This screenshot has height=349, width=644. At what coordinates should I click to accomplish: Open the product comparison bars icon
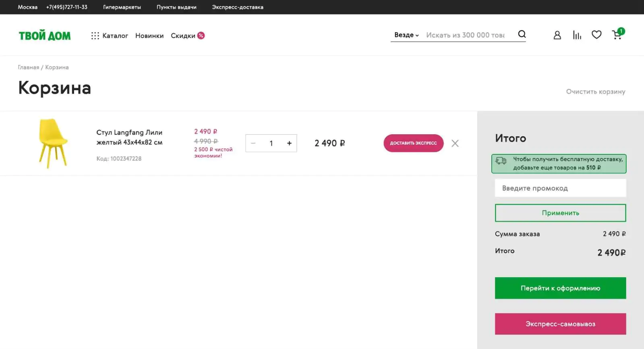point(577,35)
